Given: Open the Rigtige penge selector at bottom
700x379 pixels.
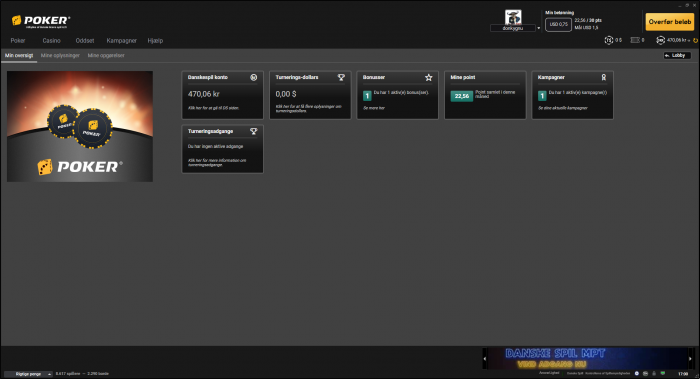Looking at the screenshot, I should (28, 374).
